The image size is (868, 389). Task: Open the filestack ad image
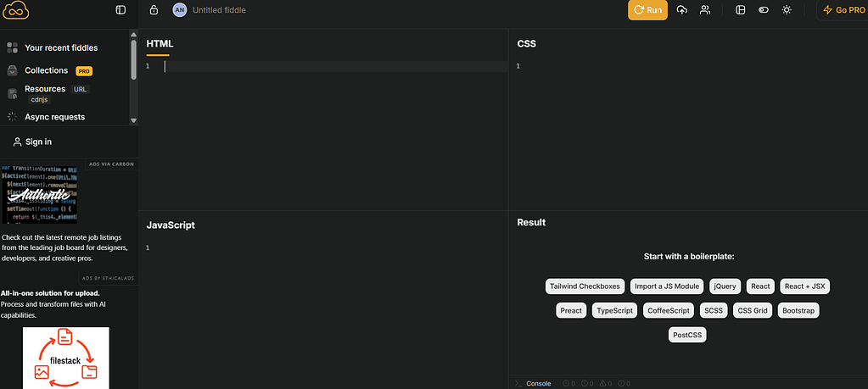click(x=66, y=358)
